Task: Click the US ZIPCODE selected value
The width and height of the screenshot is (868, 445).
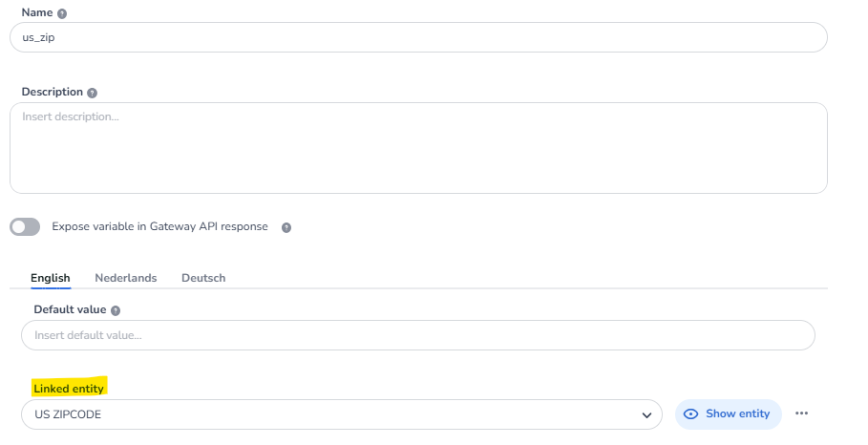Action: [x=68, y=414]
